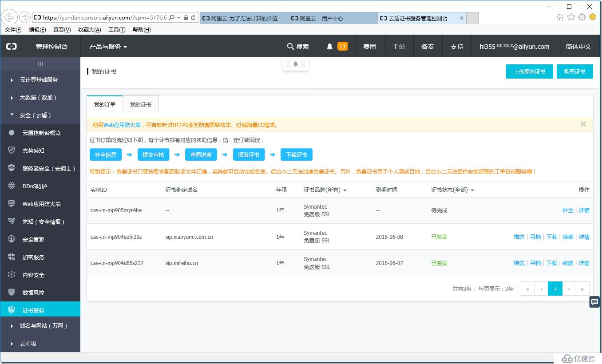Click 吊销 for sip.mifeihu.cn certificate
The width and height of the screenshot is (602, 364).
pyautogui.click(x=535, y=263)
